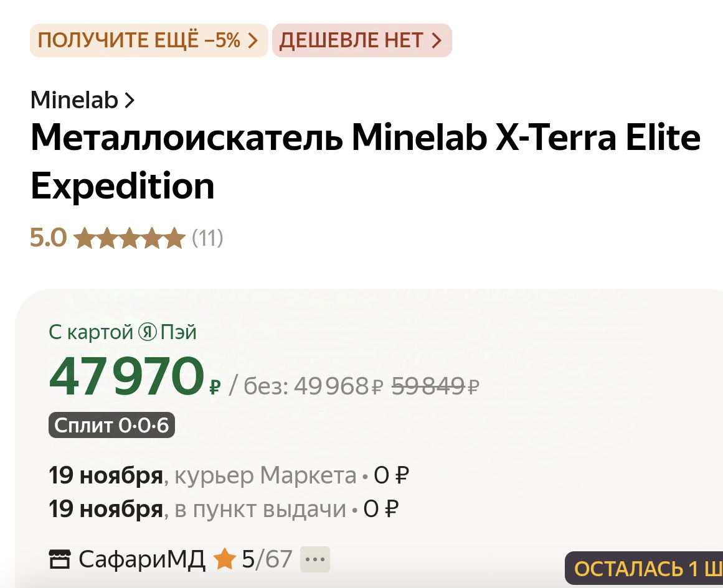This screenshot has width=723, height=588.
Task: Click the 47970 green price
Action: pos(126,377)
